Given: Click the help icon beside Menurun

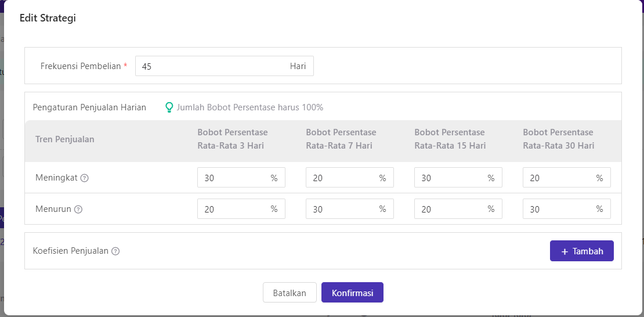Looking at the screenshot, I should (78, 210).
